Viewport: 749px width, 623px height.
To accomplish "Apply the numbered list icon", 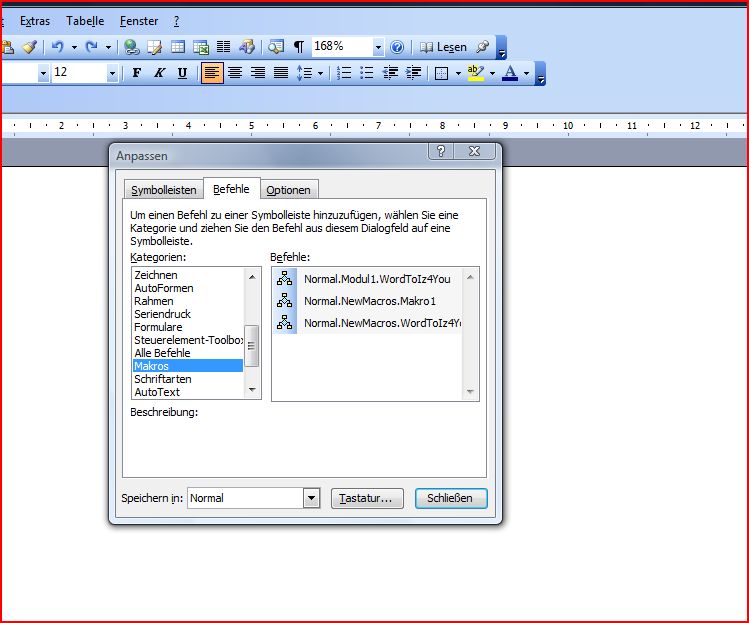I will point(344,73).
